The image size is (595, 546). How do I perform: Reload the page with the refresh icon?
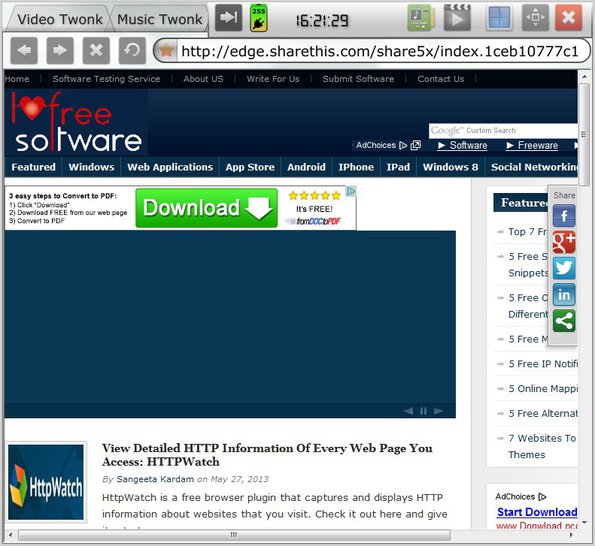coord(132,50)
